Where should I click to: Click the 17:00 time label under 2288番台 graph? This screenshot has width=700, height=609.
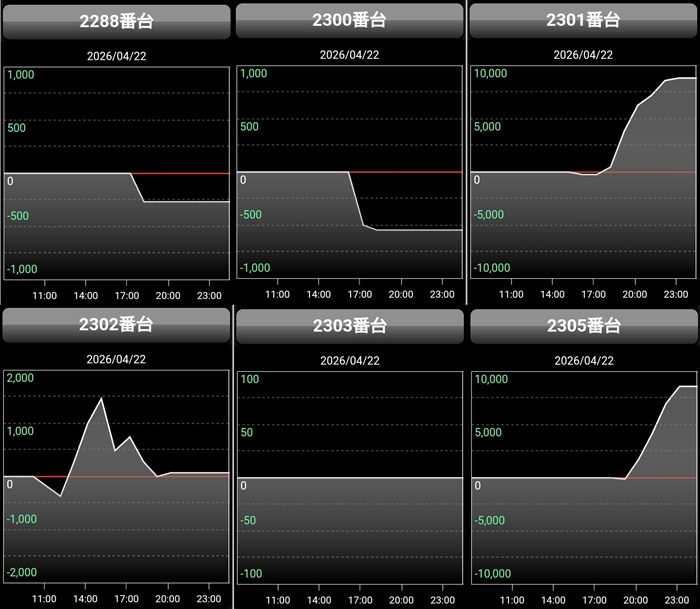coord(126,295)
